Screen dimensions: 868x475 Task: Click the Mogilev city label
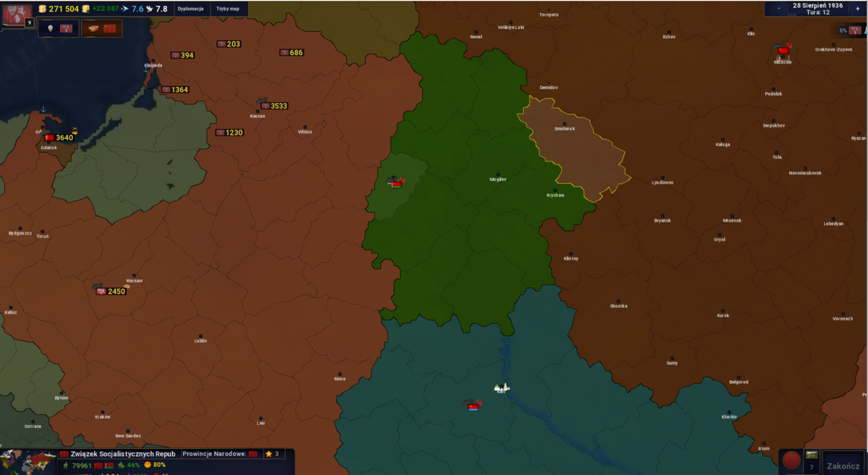pos(498,179)
